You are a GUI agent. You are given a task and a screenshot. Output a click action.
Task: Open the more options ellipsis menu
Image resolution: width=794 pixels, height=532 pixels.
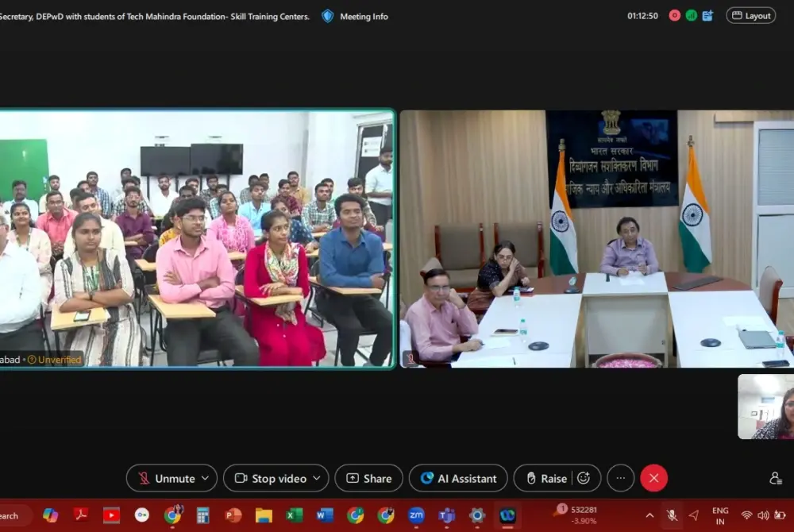pyautogui.click(x=621, y=478)
